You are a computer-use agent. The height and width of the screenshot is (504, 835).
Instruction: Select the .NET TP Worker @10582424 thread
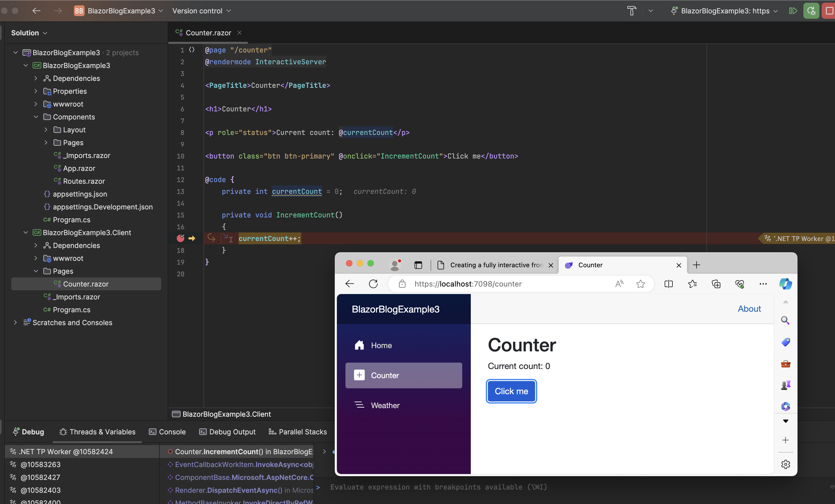tap(82, 452)
